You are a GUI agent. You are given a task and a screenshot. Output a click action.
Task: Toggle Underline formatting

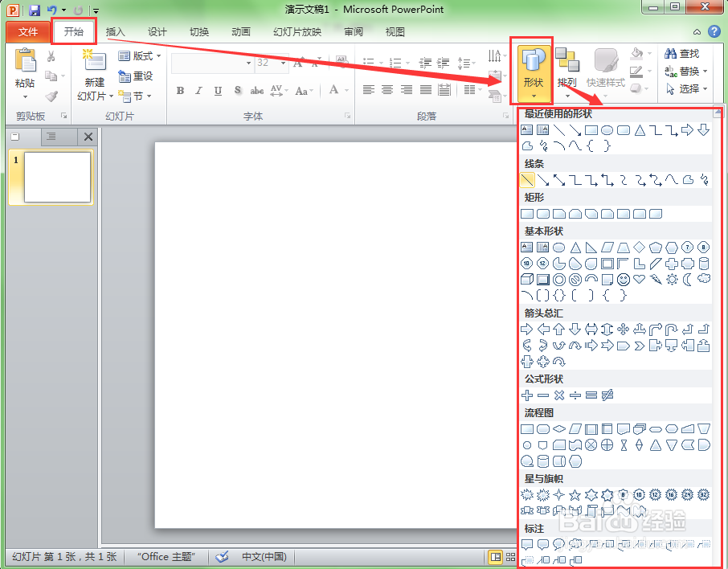coord(218,91)
